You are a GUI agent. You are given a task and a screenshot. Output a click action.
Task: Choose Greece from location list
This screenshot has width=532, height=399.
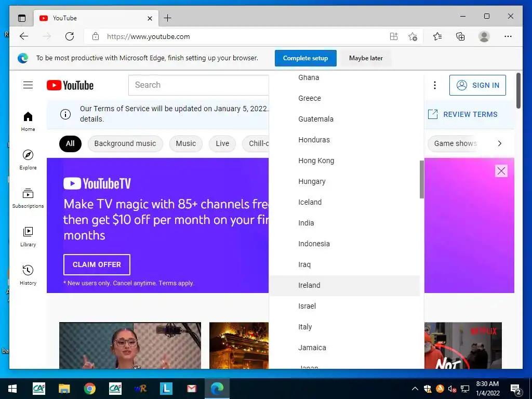click(344, 98)
